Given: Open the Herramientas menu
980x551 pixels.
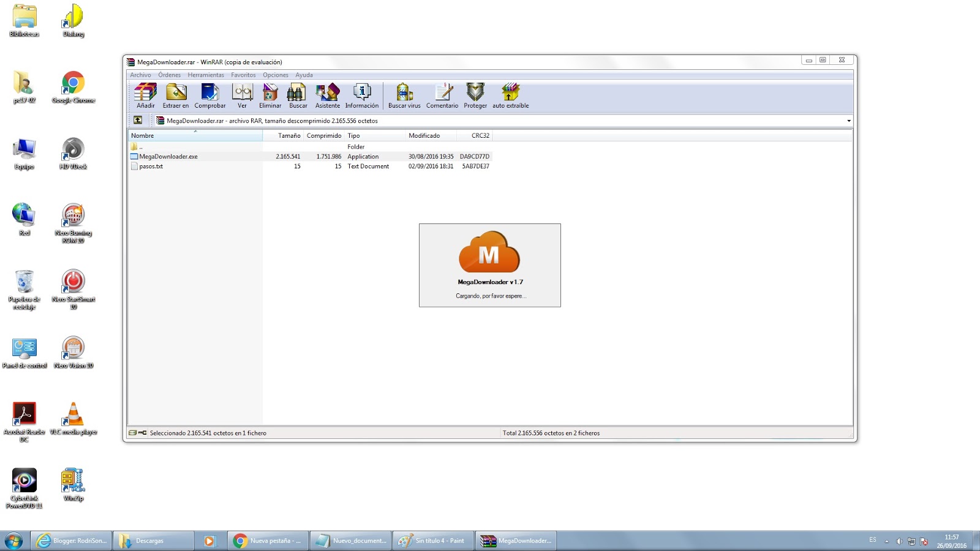Looking at the screenshot, I should click(206, 75).
